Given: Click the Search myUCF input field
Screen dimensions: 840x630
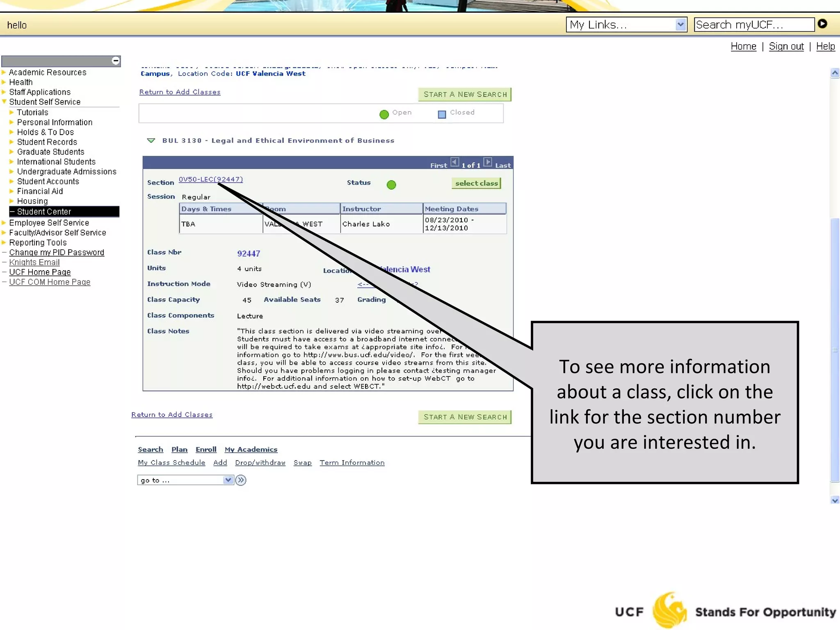Looking at the screenshot, I should pos(753,25).
